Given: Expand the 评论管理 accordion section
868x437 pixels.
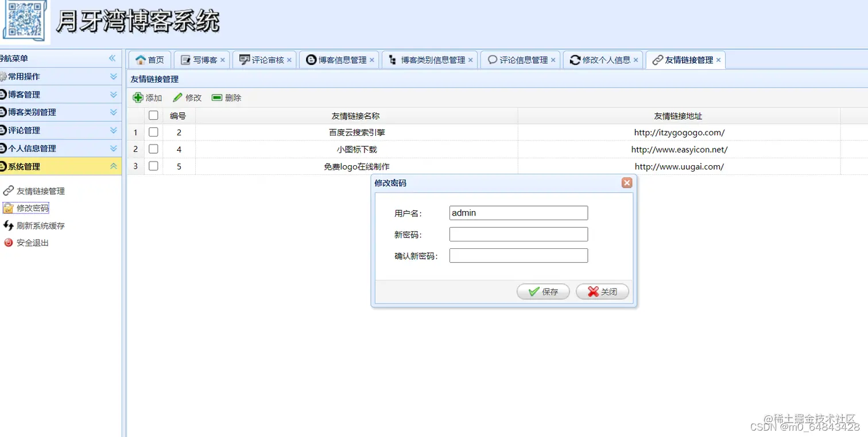Looking at the screenshot, I should (114, 130).
